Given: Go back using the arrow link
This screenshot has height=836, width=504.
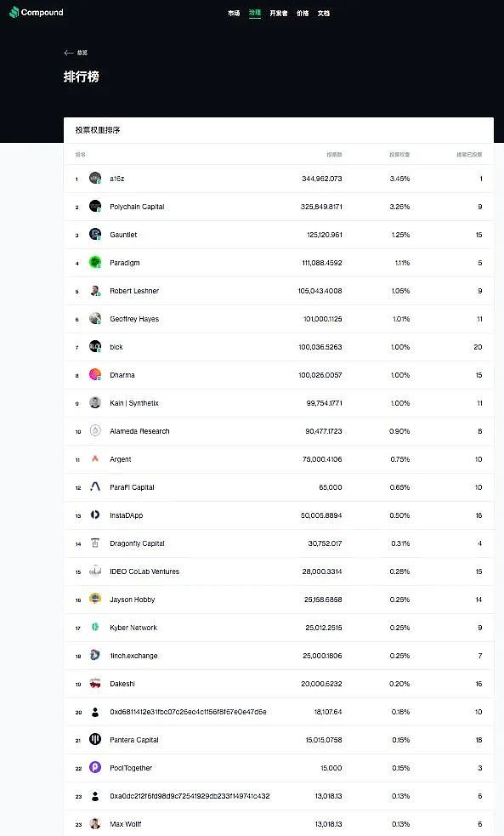Looking at the screenshot, I should [x=76, y=53].
